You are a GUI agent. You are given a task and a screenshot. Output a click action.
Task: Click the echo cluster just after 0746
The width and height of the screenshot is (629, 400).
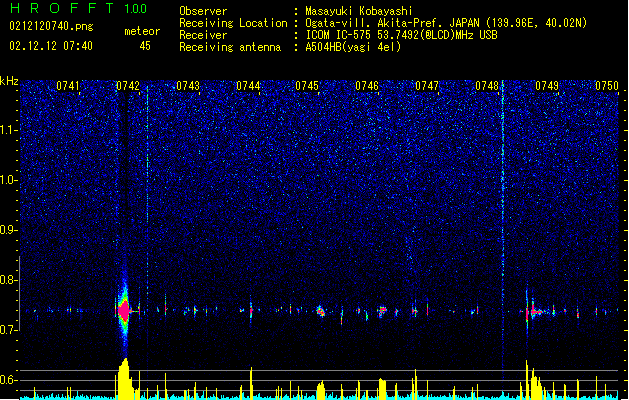[x=382, y=310]
